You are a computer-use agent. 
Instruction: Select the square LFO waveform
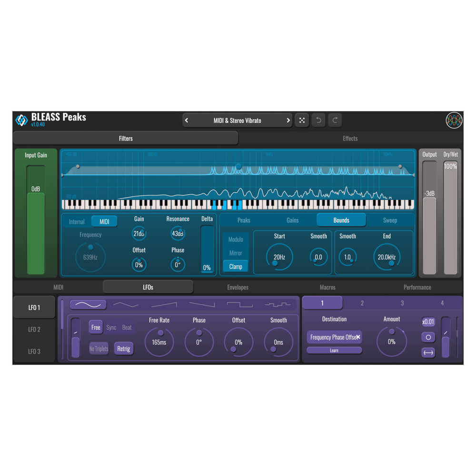pyautogui.click(x=240, y=305)
